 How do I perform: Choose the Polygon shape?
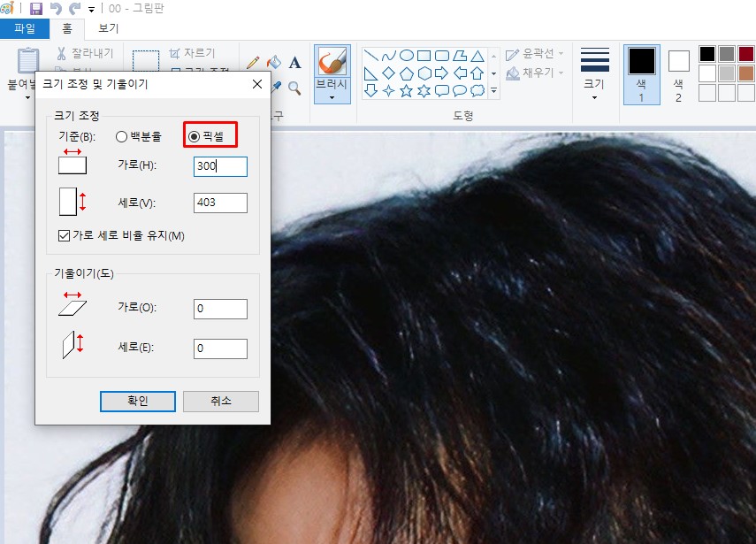click(x=460, y=56)
